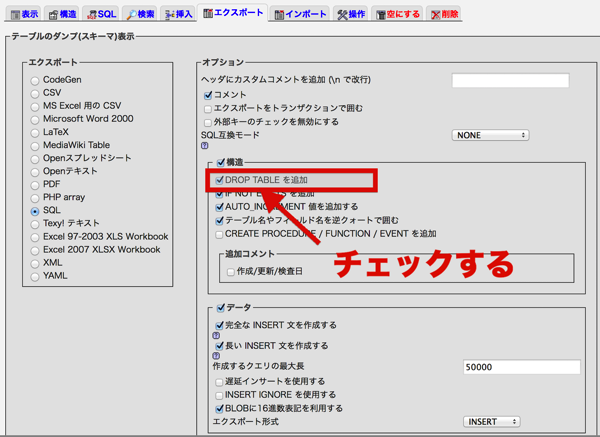Select PHP array export format

tap(35, 198)
